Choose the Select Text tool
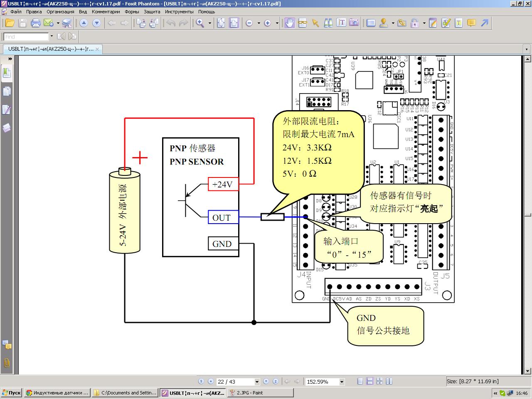This screenshot has width=532, height=399. pyautogui.click(x=341, y=23)
